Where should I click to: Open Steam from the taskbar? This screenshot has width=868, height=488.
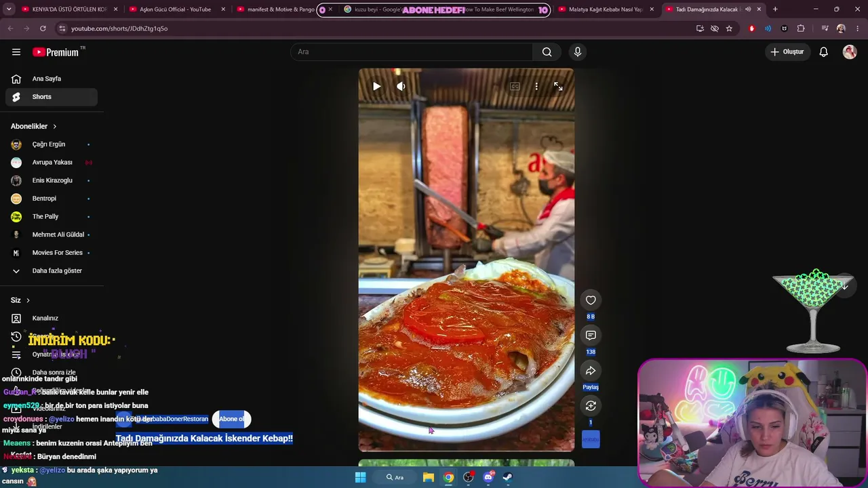(508, 477)
